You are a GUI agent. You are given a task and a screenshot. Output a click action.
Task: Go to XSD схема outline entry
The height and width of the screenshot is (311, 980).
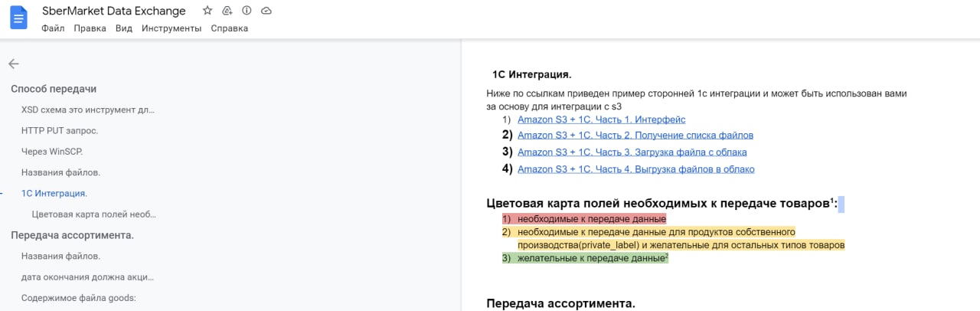[88, 110]
